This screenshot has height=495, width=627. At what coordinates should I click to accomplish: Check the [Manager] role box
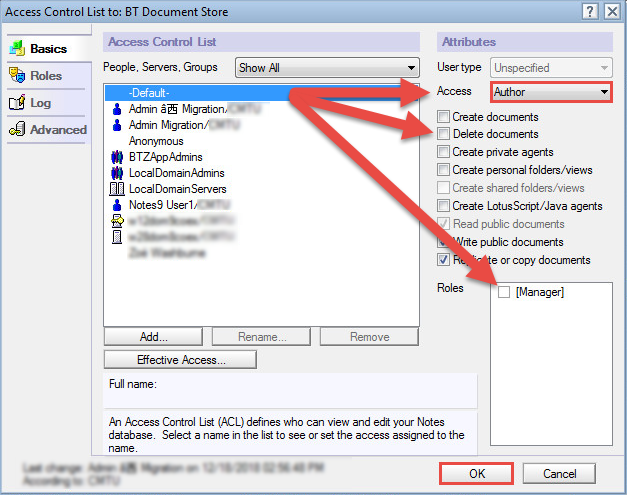coord(504,292)
